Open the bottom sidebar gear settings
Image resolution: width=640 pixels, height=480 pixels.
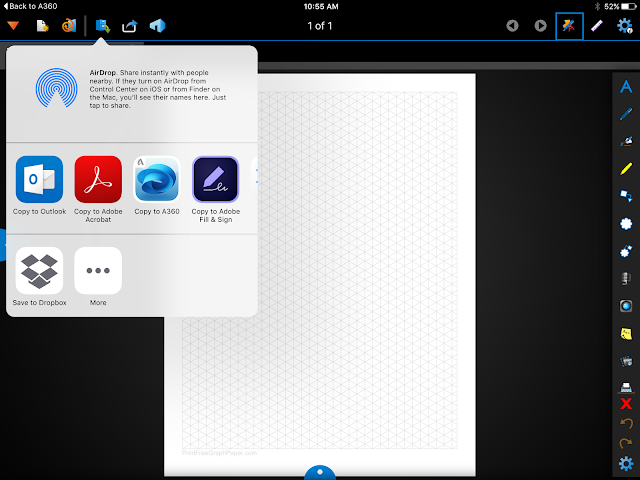[x=626, y=464]
